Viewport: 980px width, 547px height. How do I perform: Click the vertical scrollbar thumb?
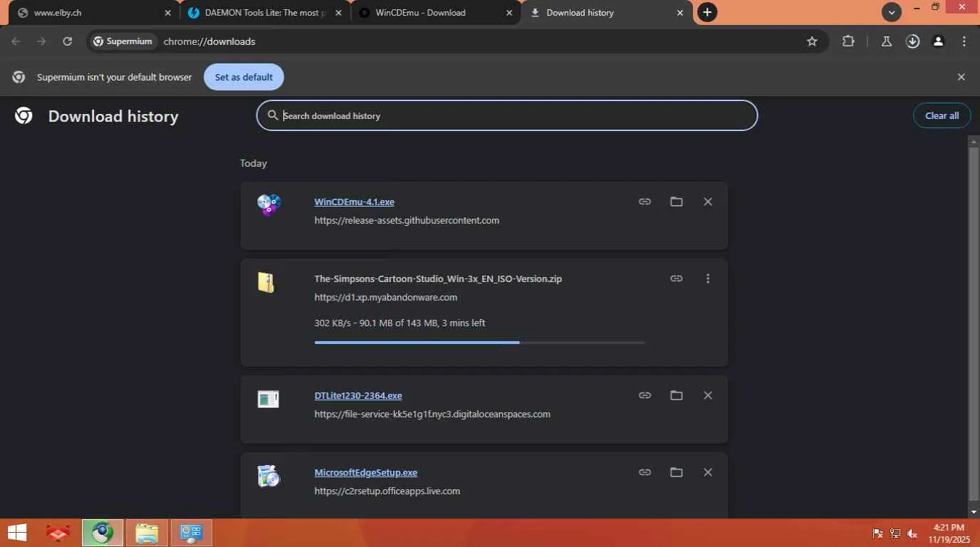point(974,324)
